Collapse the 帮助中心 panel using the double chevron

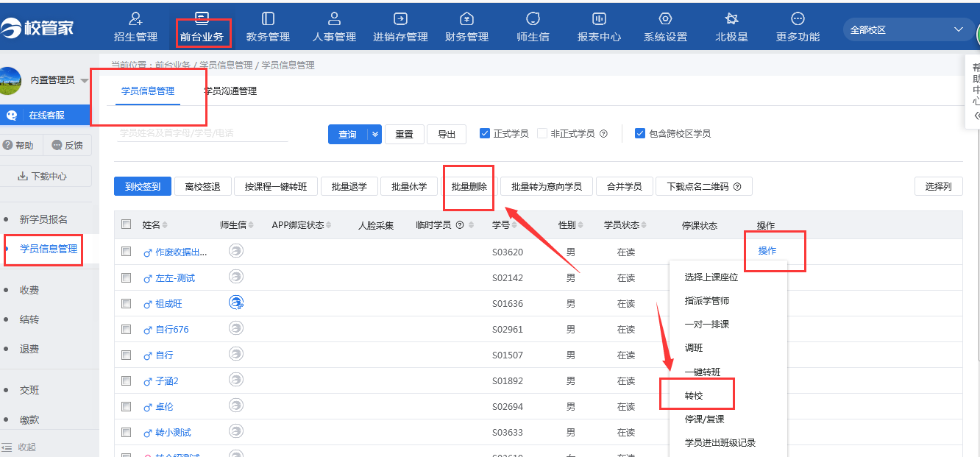coord(977,116)
